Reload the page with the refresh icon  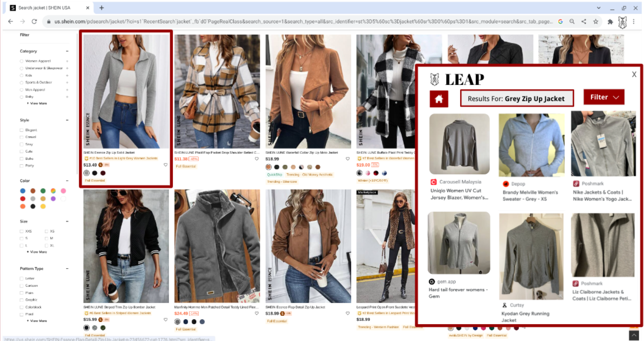(34, 21)
